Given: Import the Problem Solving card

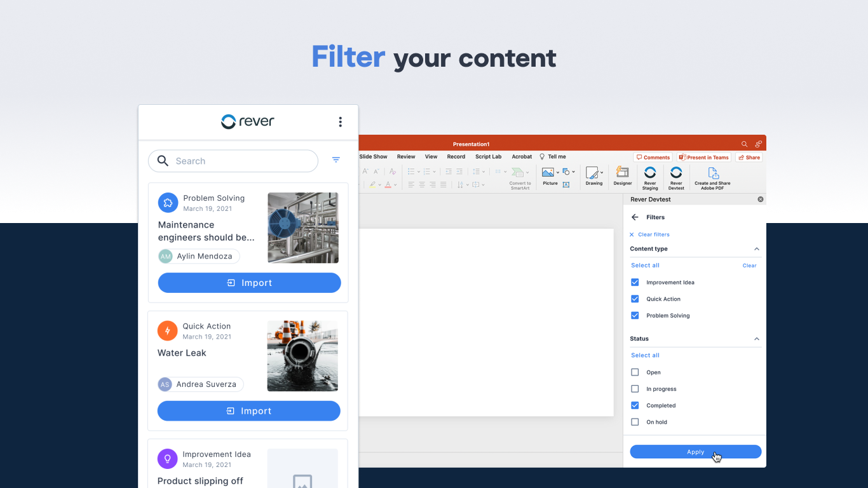Looking at the screenshot, I should click(249, 283).
